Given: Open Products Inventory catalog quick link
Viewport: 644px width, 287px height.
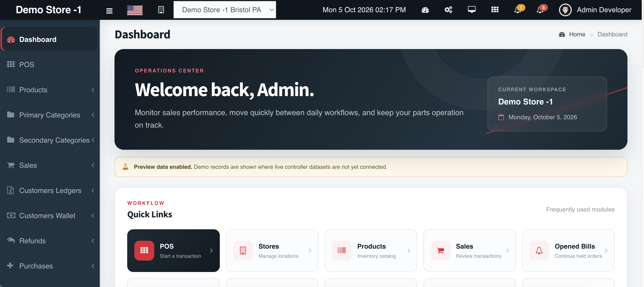Looking at the screenshot, I should 371,251.
